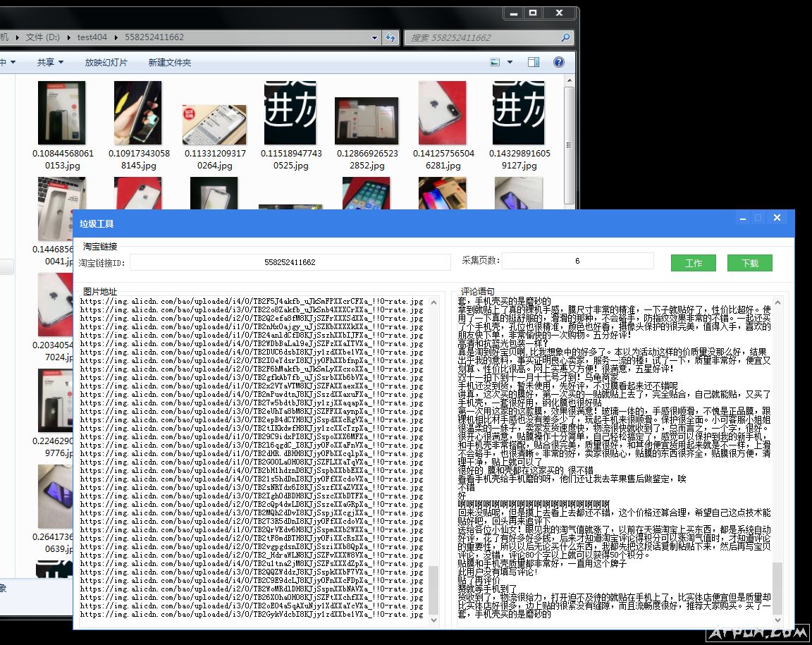Click 图片地址 list scroll up arrow

[x=434, y=302]
